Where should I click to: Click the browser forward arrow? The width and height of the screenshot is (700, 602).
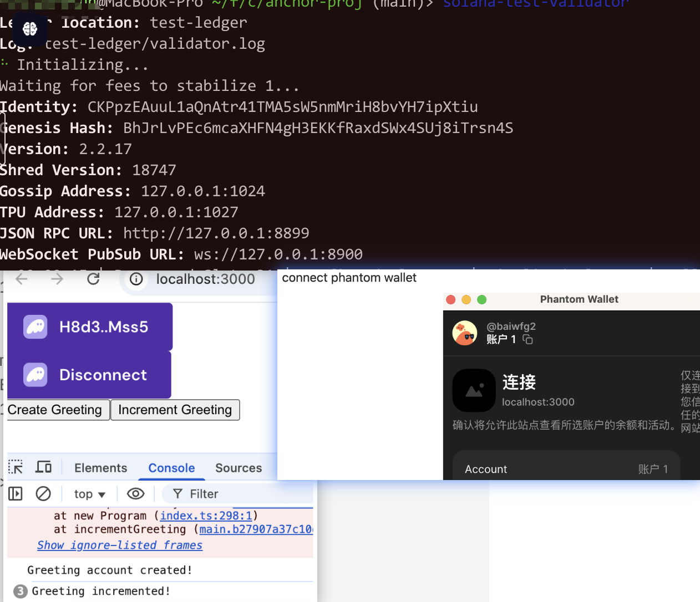(x=57, y=279)
